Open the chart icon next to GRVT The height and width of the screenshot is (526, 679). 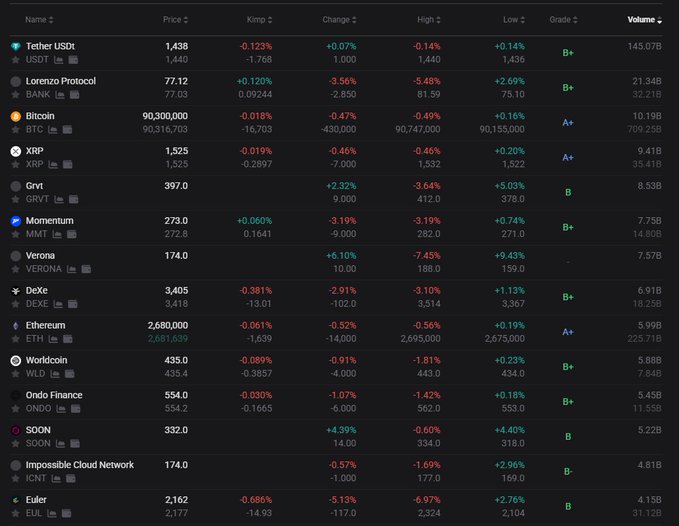click(59, 199)
